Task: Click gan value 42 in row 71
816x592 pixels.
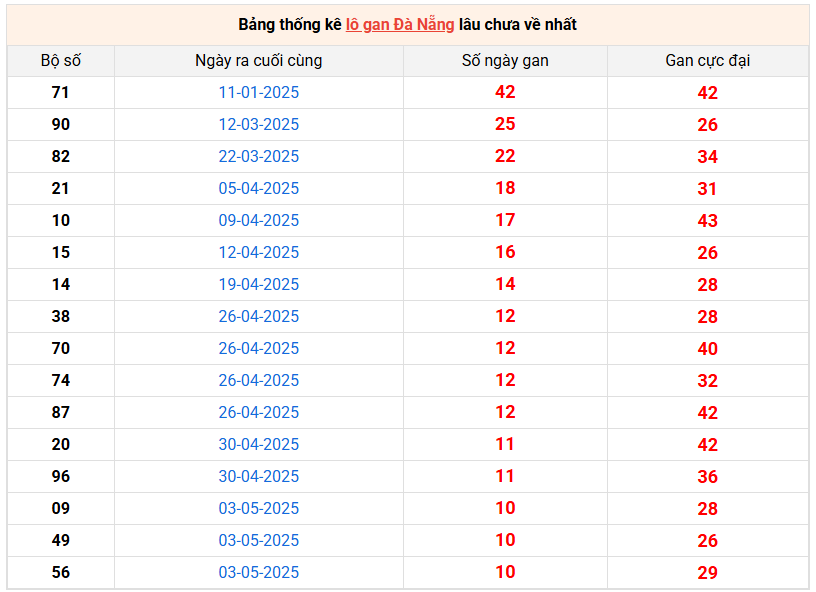Action: pos(505,92)
